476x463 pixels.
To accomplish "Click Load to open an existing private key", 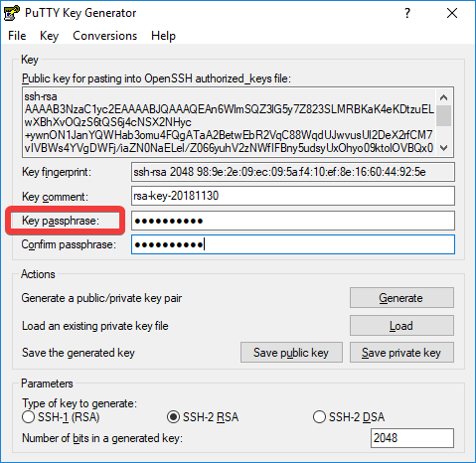I will pos(401,326).
